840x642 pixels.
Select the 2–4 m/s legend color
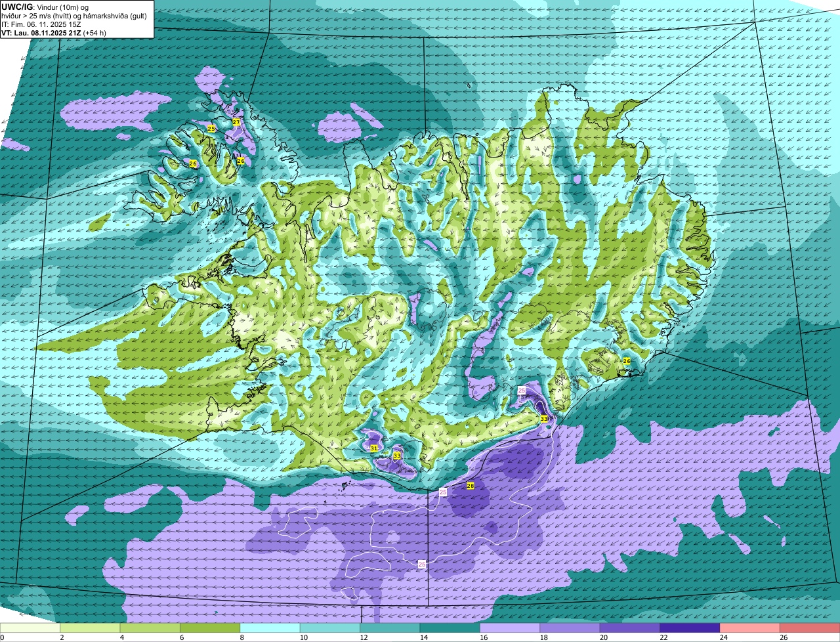coord(90,628)
